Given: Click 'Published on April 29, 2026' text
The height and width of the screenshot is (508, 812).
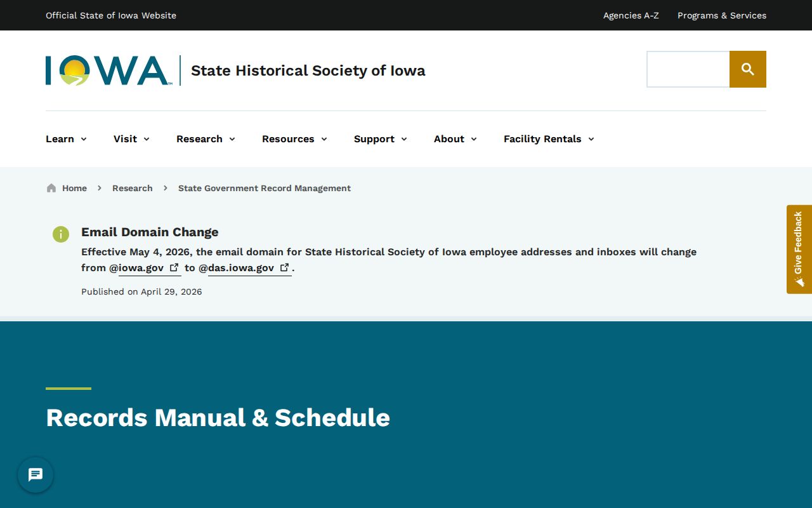Looking at the screenshot, I should point(141,291).
